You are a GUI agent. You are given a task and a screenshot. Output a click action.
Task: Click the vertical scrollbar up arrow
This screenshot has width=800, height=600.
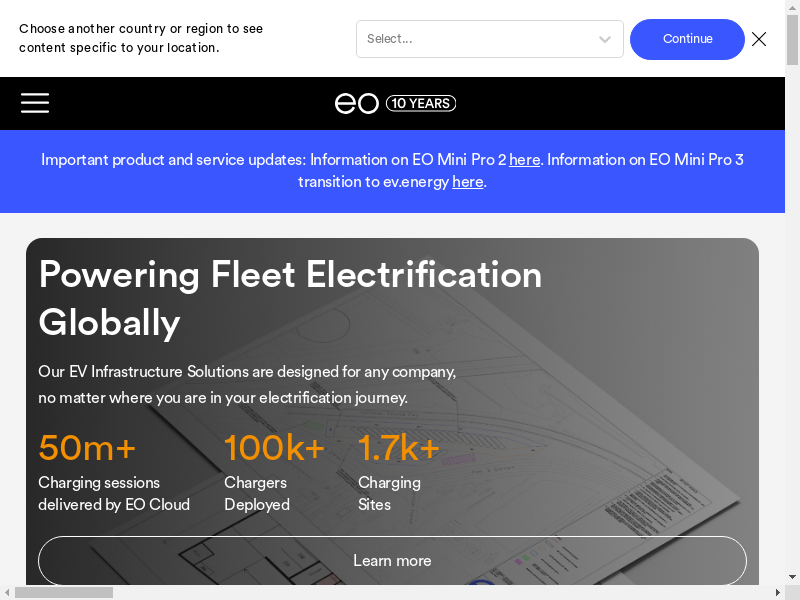[792, 6]
